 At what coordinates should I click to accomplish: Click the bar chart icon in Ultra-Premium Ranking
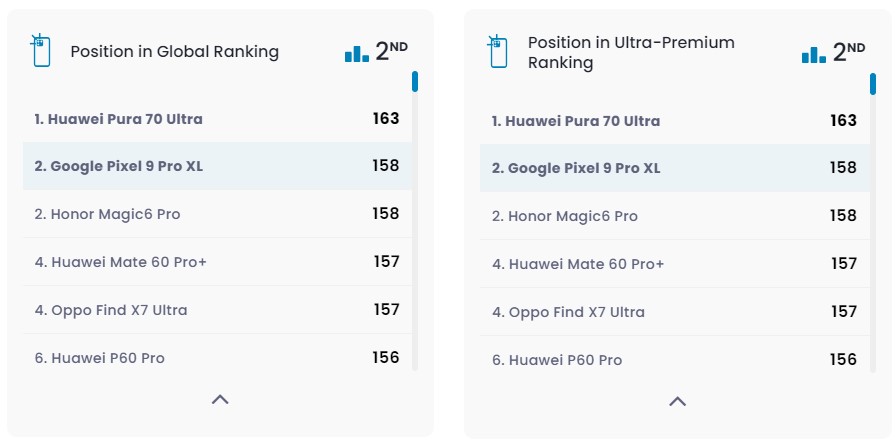coord(814,54)
